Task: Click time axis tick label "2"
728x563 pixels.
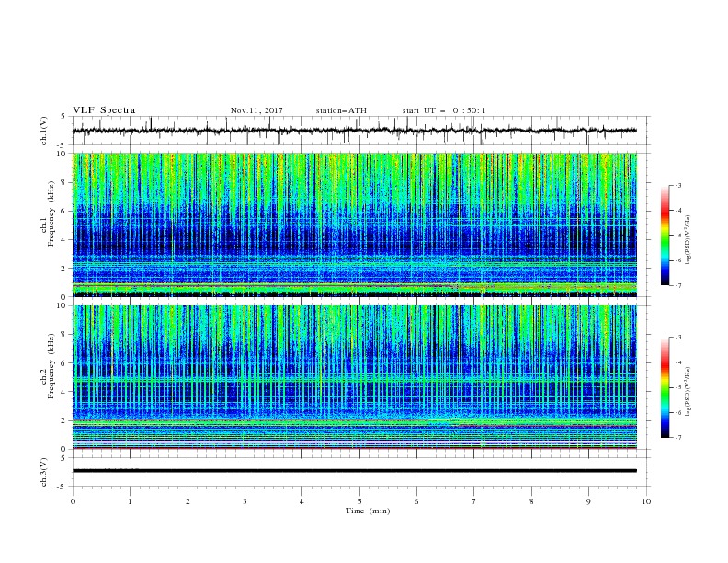Action: click(x=188, y=501)
